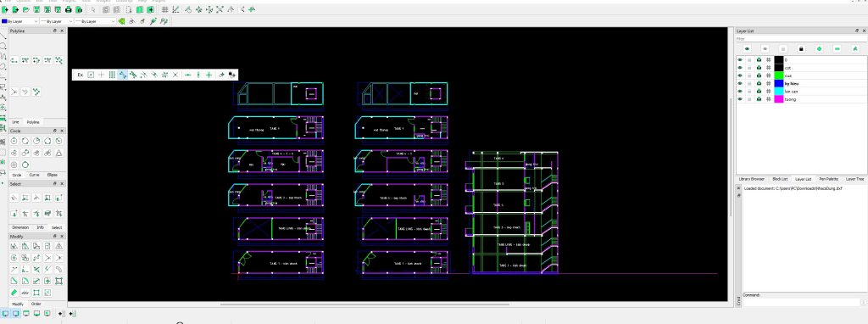
Task: Float the Circle dock panel
Action: [x=55, y=131]
